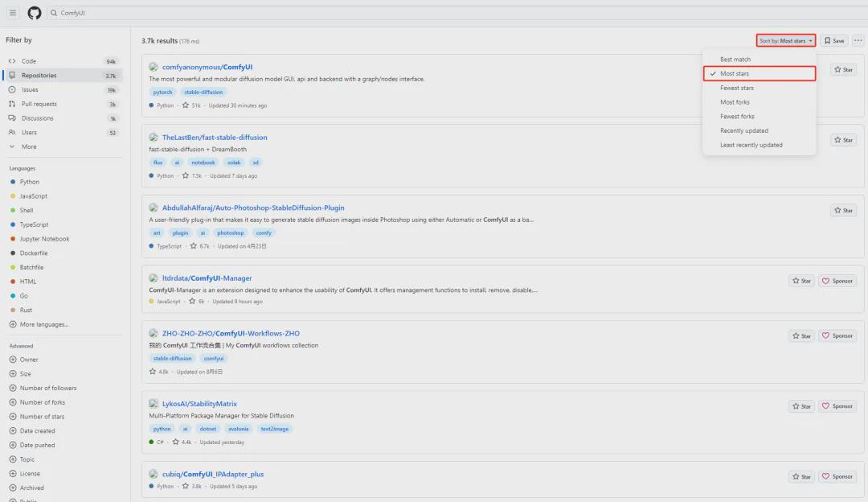Viewport: 868px width, 502px height.
Task: Star the TheLastBen/fast-stable-diffusion repository
Action: click(843, 139)
